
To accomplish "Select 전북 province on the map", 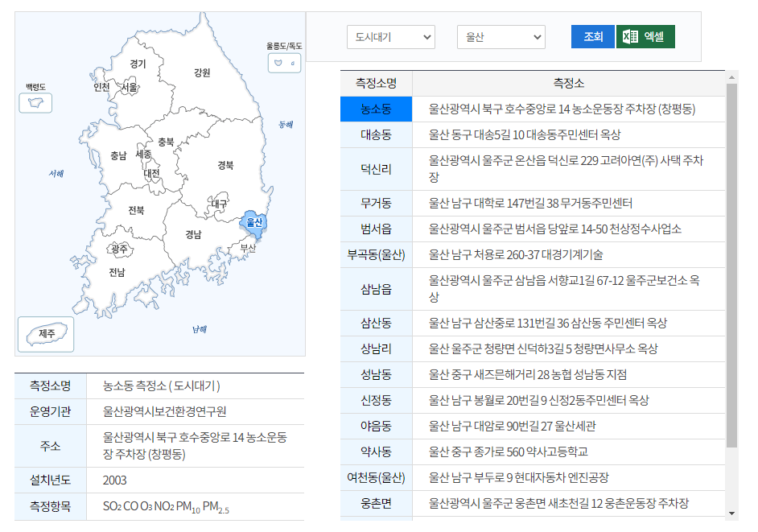I will 136,210.
